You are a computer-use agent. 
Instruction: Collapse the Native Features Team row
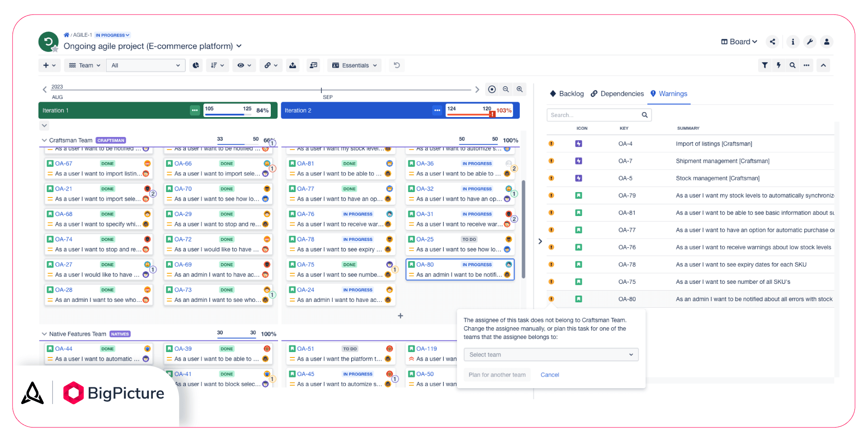point(44,334)
